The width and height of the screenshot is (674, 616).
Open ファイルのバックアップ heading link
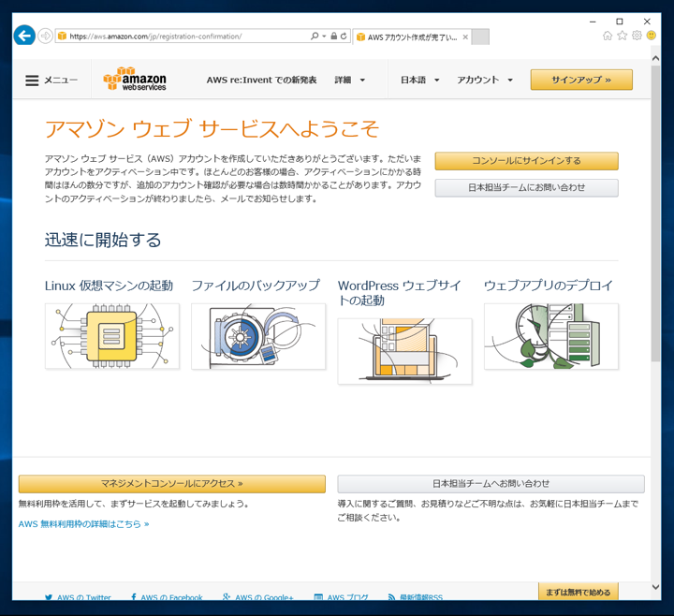tap(256, 286)
